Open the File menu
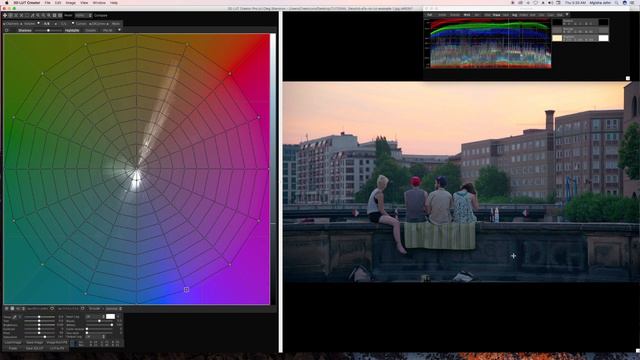Screen dimensions: 640x360 pyautogui.click(x=48, y=3)
